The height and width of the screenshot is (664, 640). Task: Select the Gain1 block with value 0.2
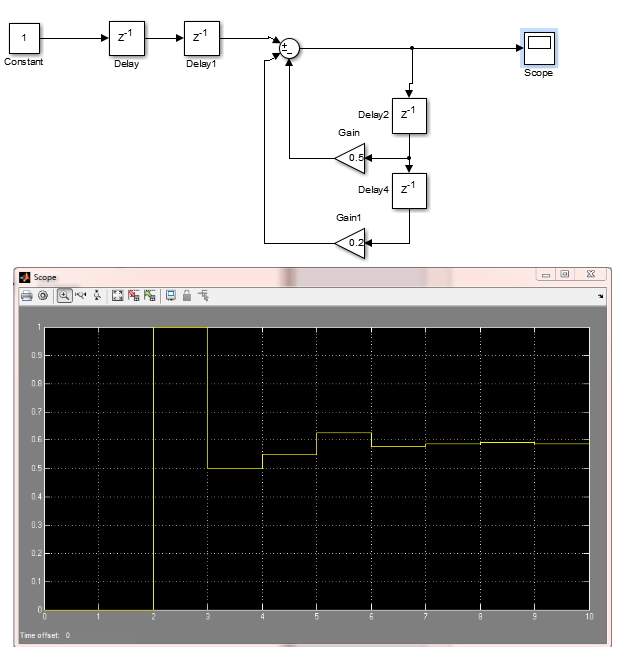pyautogui.click(x=351, y=241)
